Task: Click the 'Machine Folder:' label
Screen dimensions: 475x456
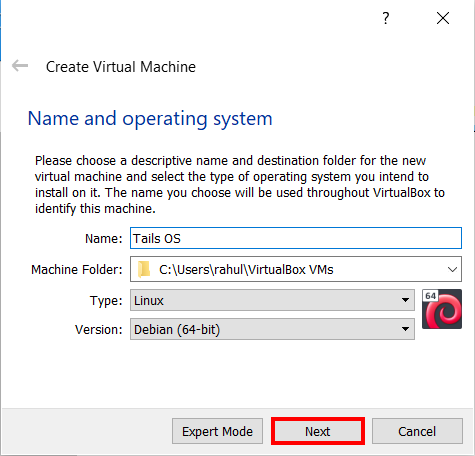Action: pyautogui.click(x=77, y=269)
